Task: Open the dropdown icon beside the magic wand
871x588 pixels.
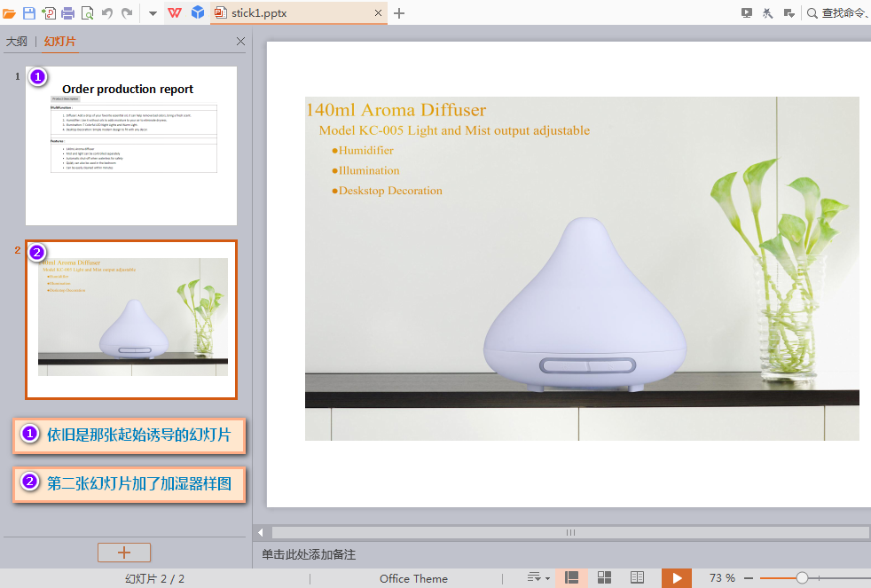Action: [789, 12]
